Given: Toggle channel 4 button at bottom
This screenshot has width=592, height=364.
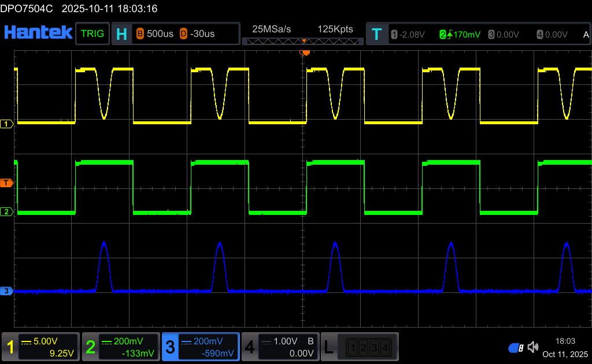Looking at the screenshot, I should pyautogui.click(x=250, y=347).
